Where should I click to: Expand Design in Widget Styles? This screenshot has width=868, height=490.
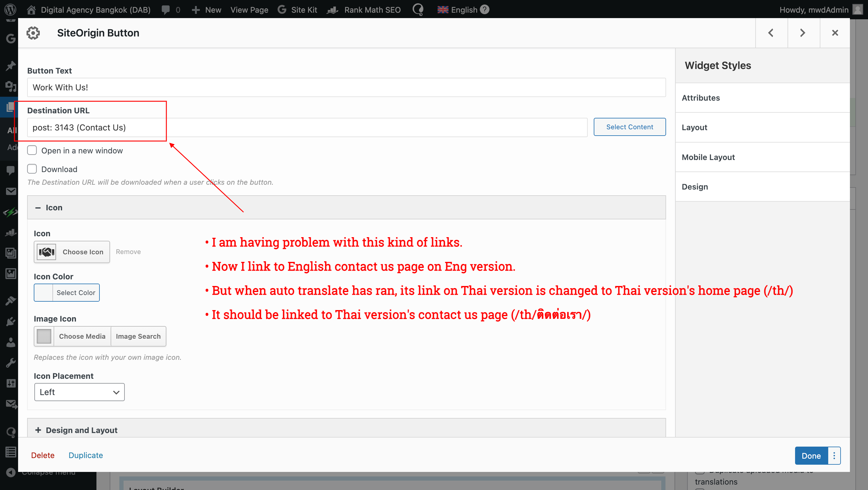click(762, 187)
